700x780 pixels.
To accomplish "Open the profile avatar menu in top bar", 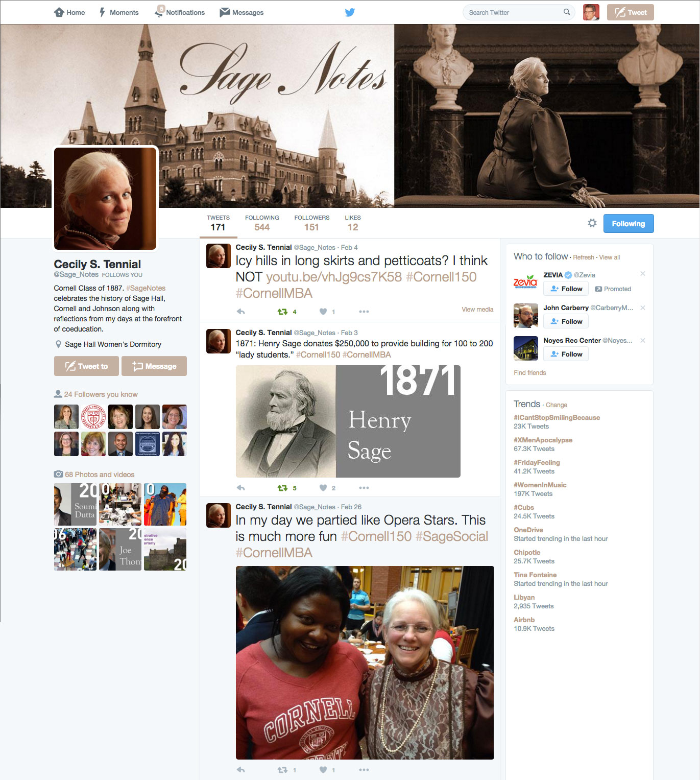I will (591, 12).
